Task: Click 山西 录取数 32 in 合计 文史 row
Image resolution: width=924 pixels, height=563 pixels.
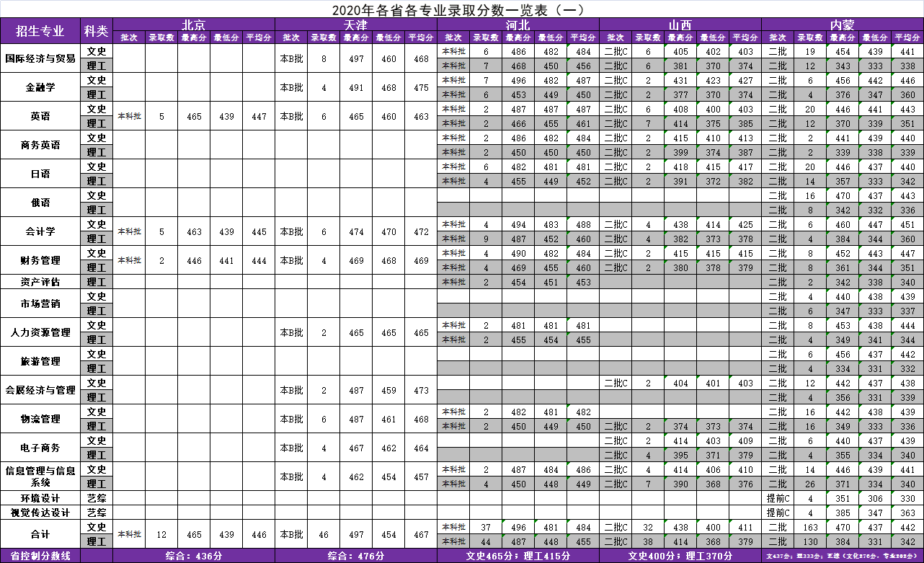Action: [648, 527]
